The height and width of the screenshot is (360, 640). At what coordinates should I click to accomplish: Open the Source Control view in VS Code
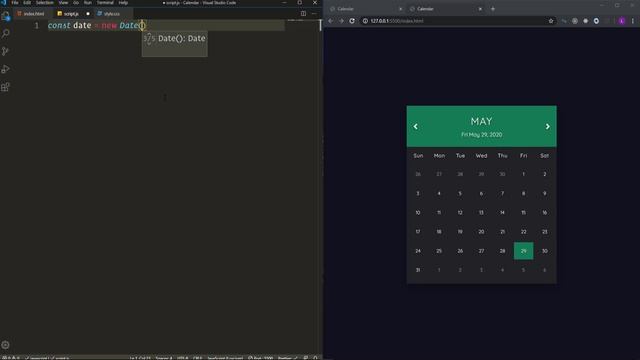click(x=6, y=51)
